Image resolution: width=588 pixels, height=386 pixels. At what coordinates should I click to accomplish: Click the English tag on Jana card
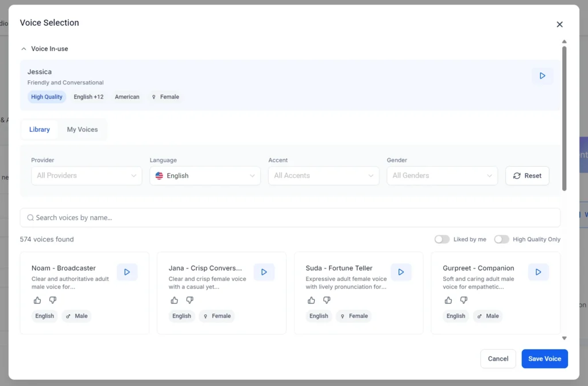[181, 316]
